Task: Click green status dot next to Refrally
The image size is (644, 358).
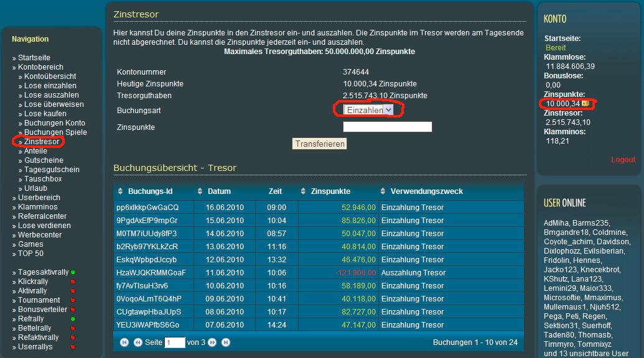Action: pos(73,319)
